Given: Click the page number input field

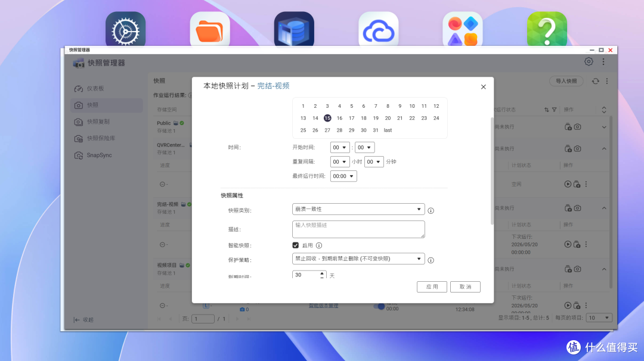Looking at the screenshot, I should [x=203, y=319].
